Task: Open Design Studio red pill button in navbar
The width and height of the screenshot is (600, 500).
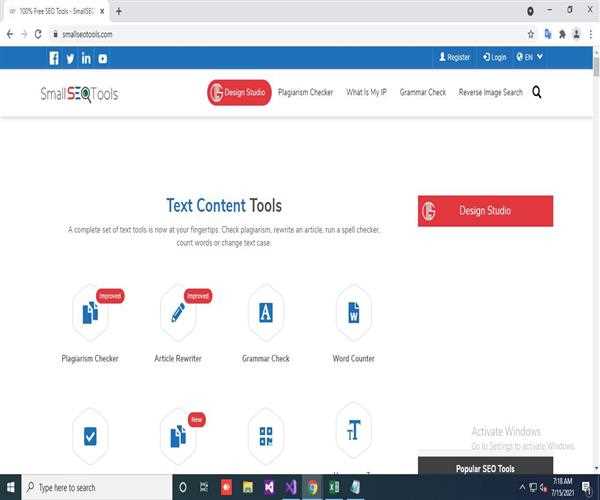Action: (x=239, y=92)
